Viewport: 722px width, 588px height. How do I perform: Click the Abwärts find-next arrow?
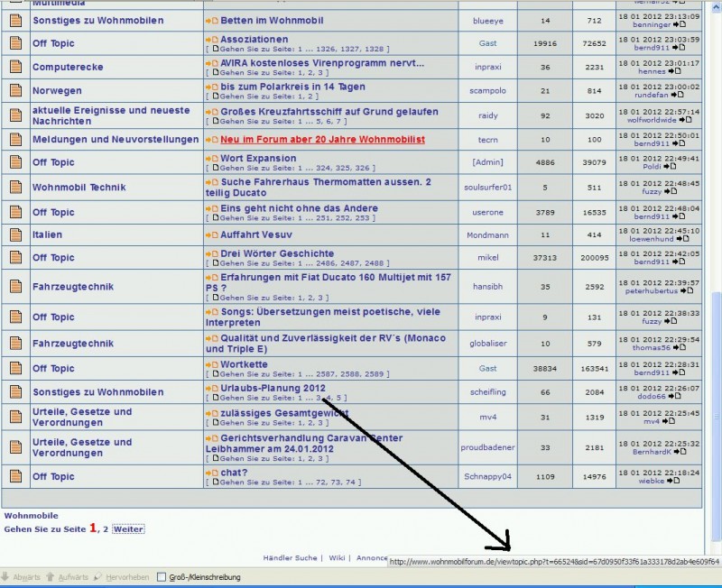[x=20, y=576]
